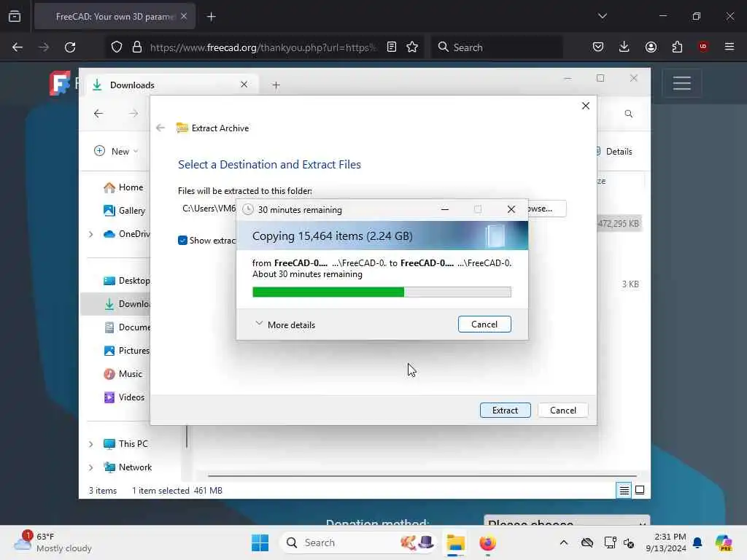Open the weather widget

(53, 542)
